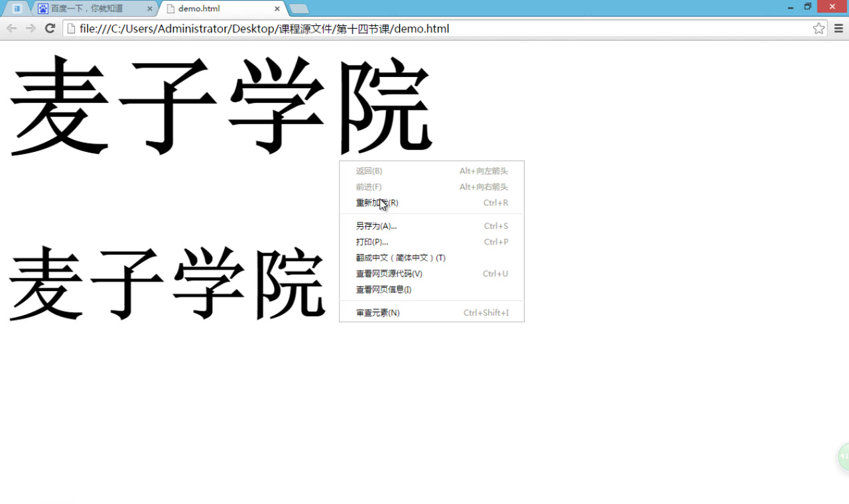Click the back navigation arrow
849x504 pixels.
(11, 29)
